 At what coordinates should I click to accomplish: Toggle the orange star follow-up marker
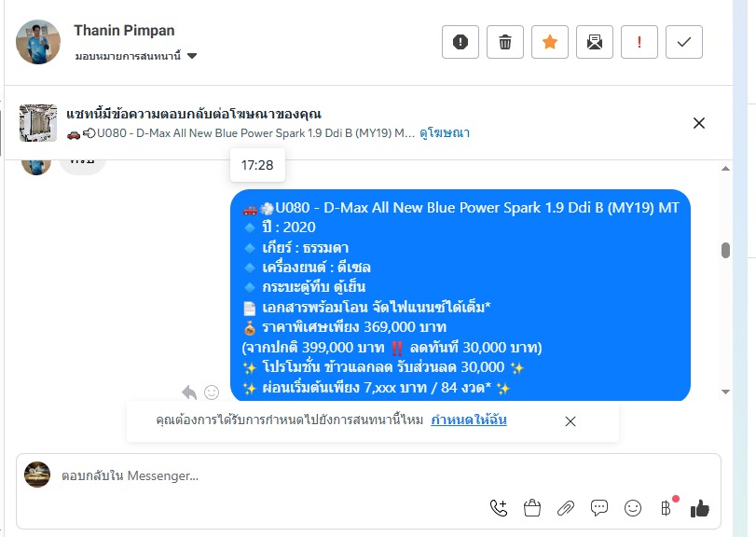coord(550,42)
